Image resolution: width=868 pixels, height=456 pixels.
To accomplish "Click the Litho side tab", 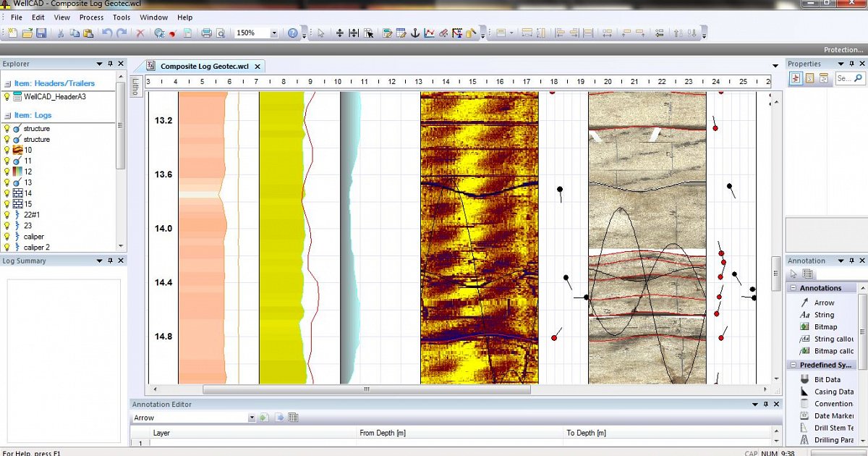I will [x=135, y=86].
